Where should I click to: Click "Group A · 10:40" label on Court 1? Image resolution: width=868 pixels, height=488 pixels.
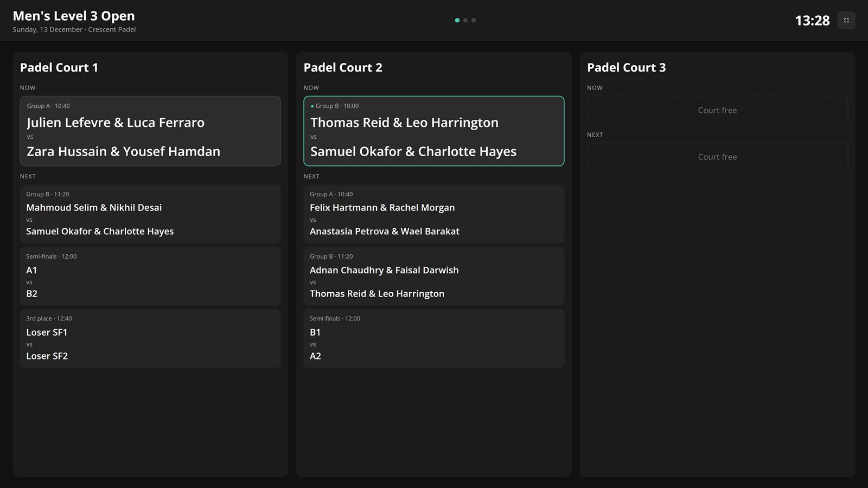(x=48, y=106)
